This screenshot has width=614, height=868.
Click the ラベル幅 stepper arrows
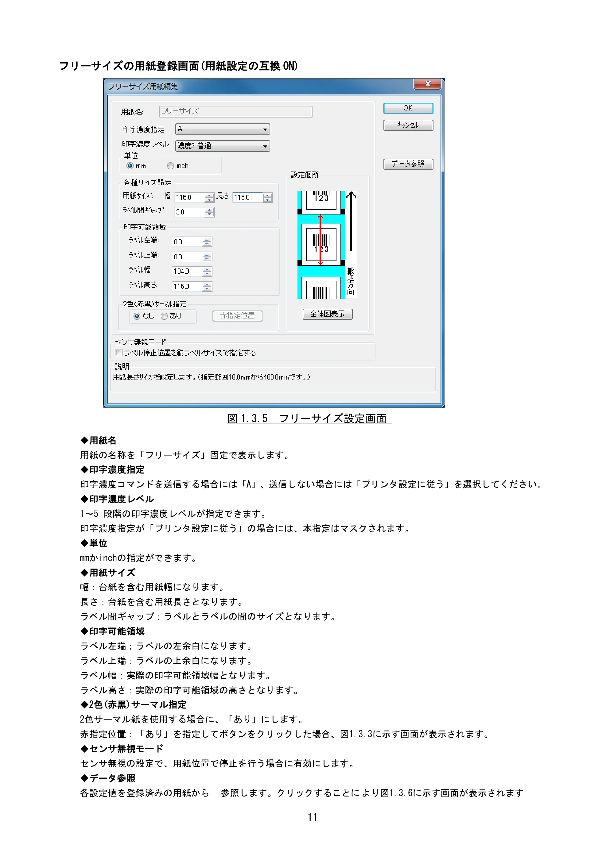[207, 272]
